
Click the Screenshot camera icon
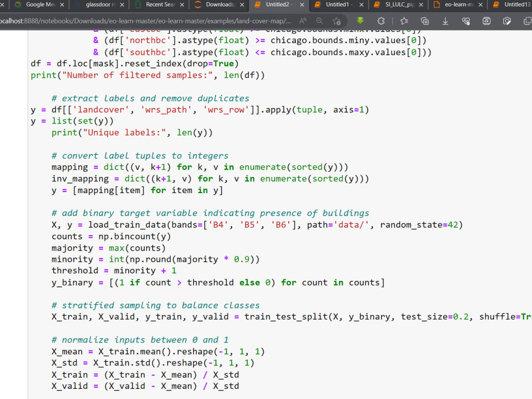[507, 21]
